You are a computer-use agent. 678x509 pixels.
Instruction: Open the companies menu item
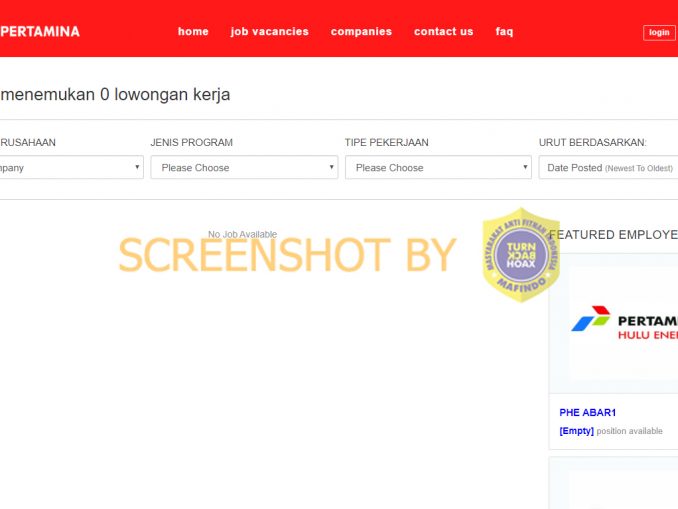coord(361,32)
